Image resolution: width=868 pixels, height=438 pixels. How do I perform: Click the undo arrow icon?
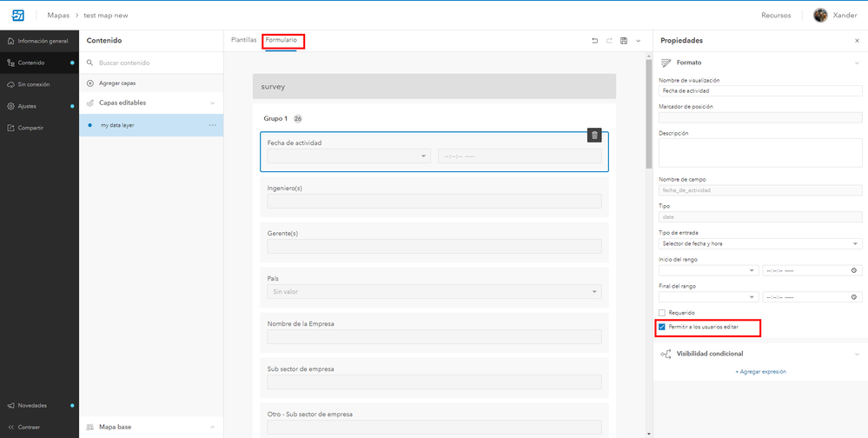click(x=594, y=41)
